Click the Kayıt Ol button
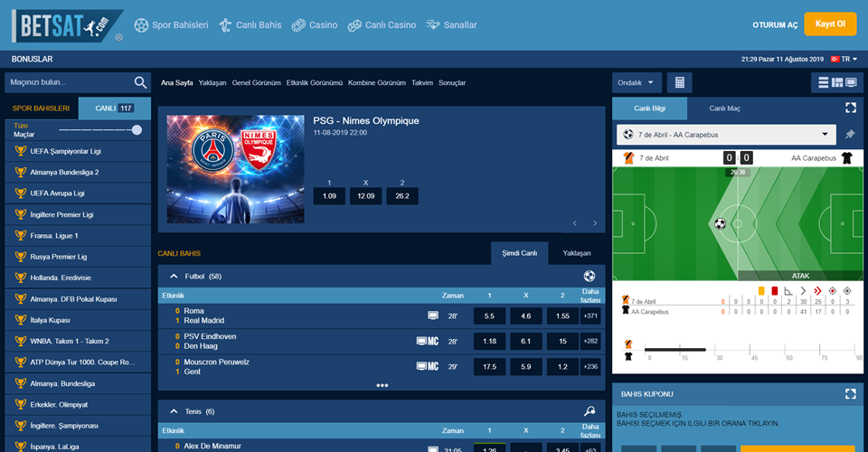 pos(830,24)
